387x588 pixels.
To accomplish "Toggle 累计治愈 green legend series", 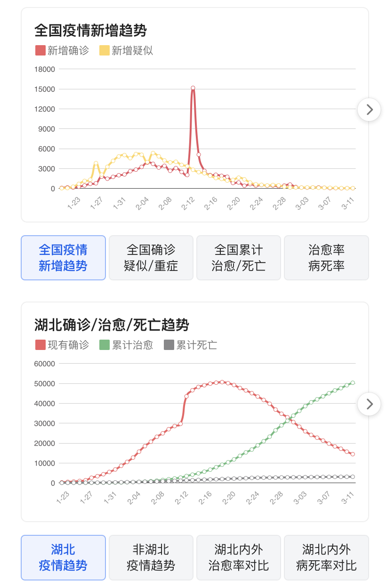I will pyautogui.click(x=126, y=345).
